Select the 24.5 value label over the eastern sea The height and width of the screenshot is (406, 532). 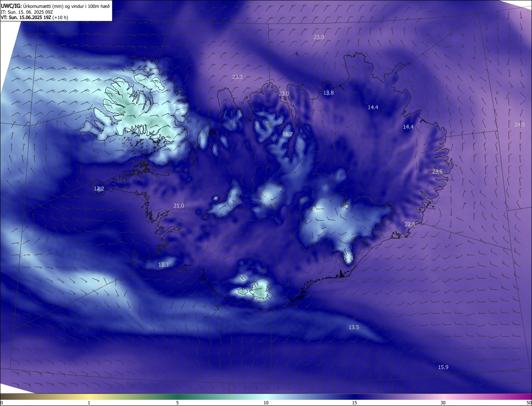(520, 125)
